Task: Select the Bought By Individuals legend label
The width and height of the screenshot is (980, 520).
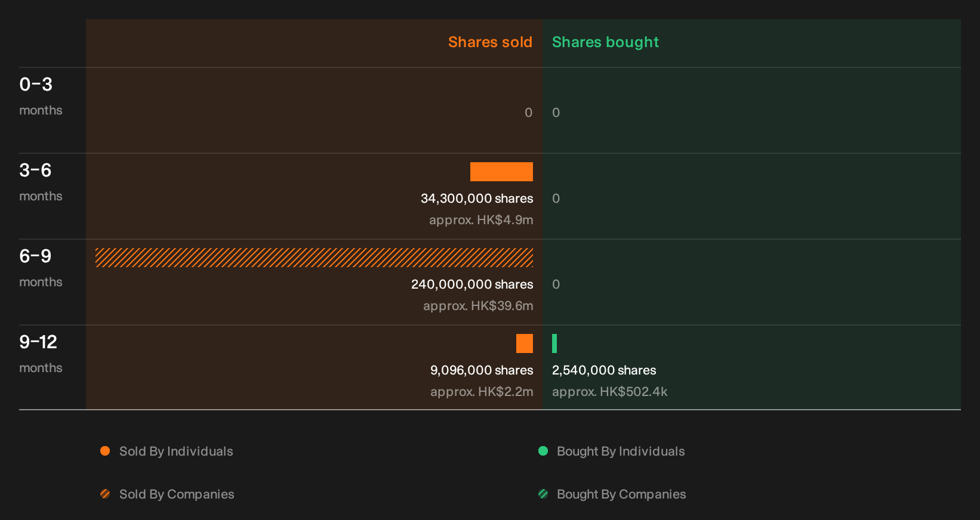Action: [x=621, y=451]
